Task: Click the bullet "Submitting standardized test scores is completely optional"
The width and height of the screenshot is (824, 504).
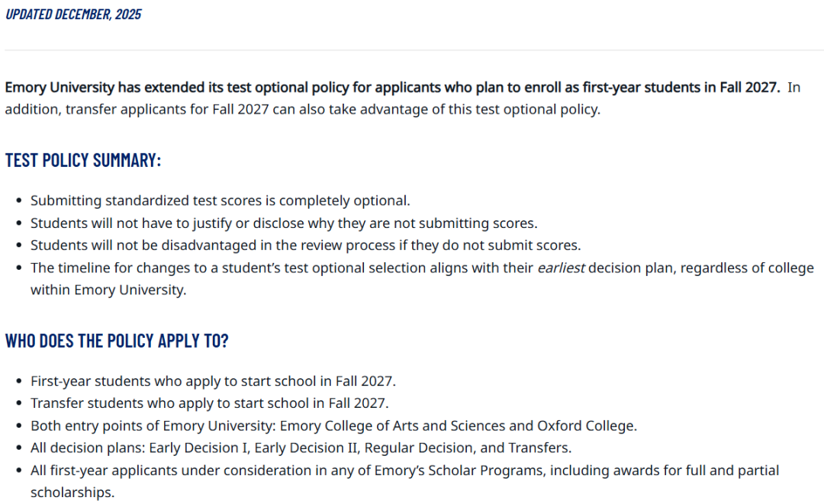Action: pyautogui.click(x=220, y=201)
